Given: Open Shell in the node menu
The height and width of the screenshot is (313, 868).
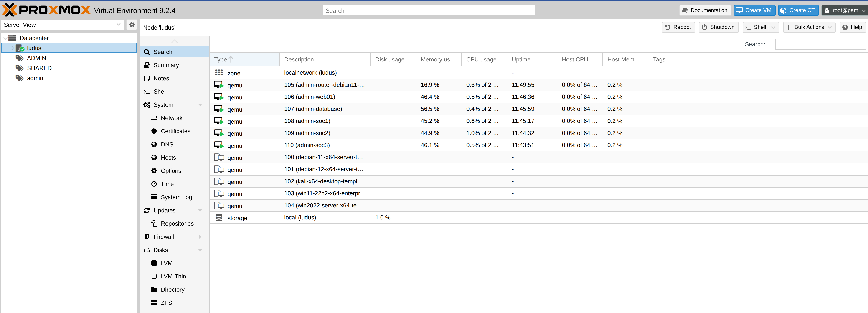Looking at the screenshot, I should click(174, 92).
